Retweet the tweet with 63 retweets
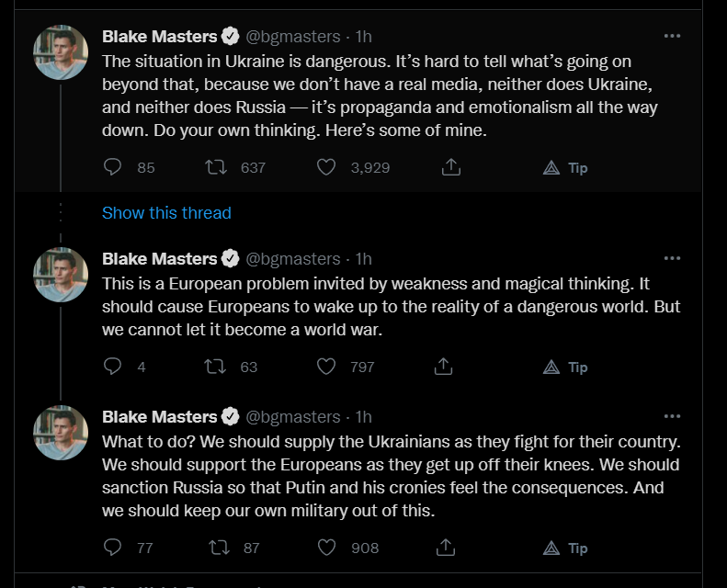The height and width of the screenshot is (588, 727). tap(216, 367)
